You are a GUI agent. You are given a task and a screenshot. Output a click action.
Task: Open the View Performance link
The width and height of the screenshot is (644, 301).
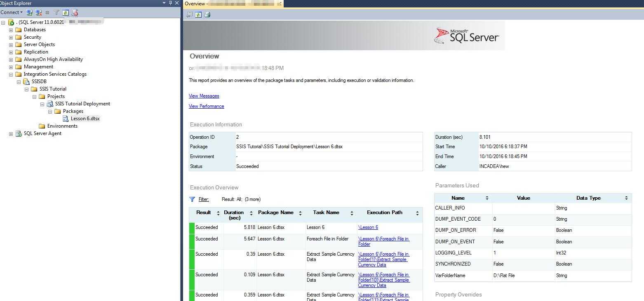(207, 106)
